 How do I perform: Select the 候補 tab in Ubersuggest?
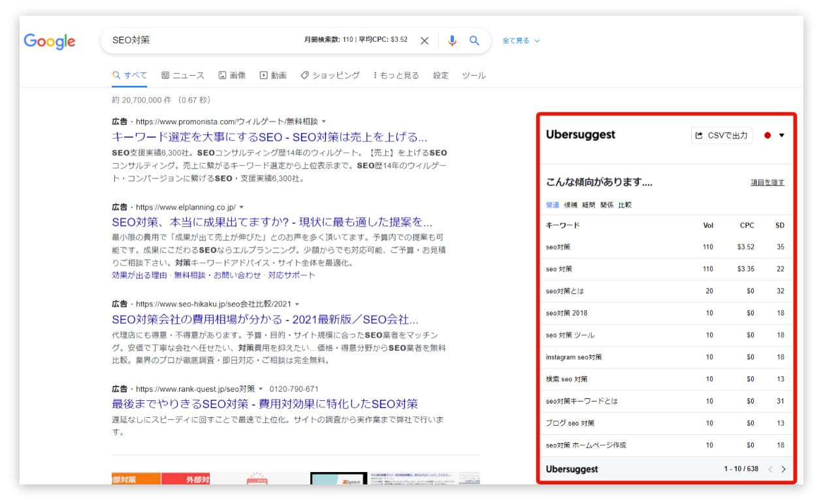571,205
